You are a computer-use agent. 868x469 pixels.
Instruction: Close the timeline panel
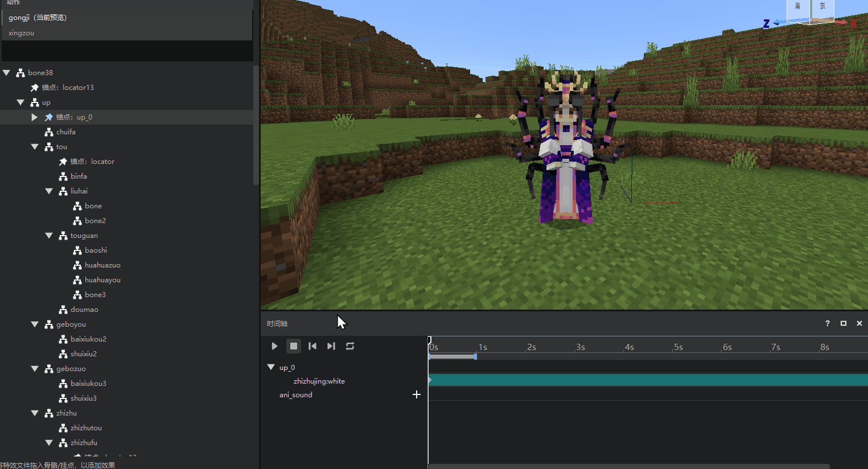click(x=859, y=323)
